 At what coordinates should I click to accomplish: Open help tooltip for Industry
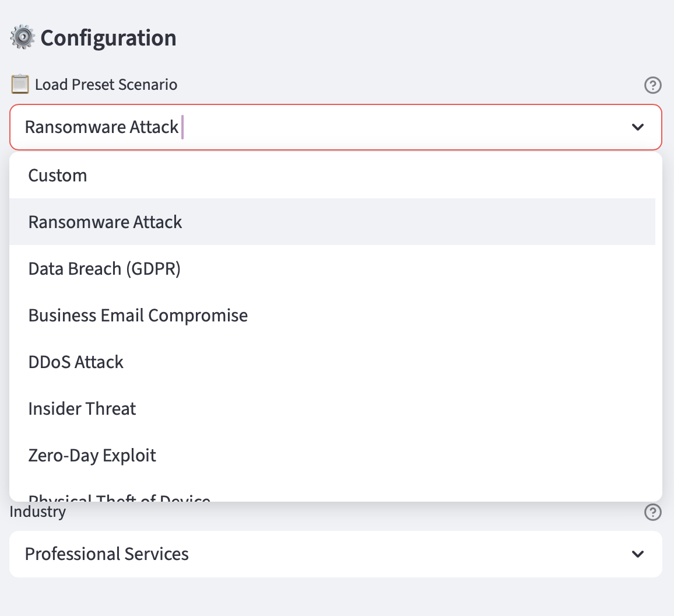(x=652, y=512)
